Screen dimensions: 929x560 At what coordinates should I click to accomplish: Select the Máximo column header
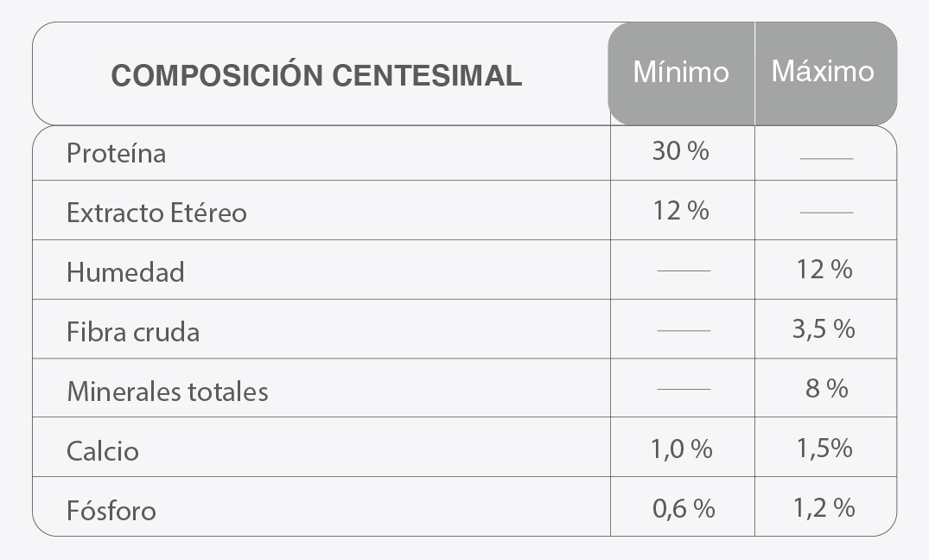coord(823,71)
